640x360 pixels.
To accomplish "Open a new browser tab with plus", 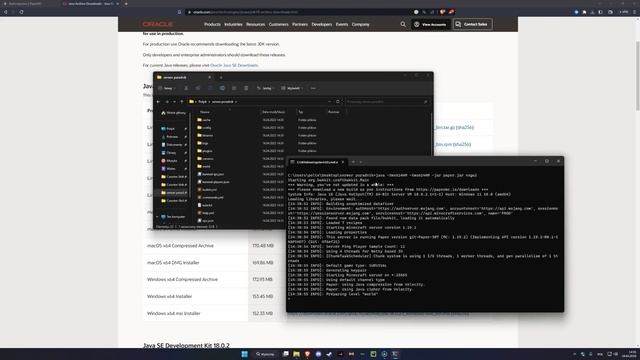I will click(126, 4).
